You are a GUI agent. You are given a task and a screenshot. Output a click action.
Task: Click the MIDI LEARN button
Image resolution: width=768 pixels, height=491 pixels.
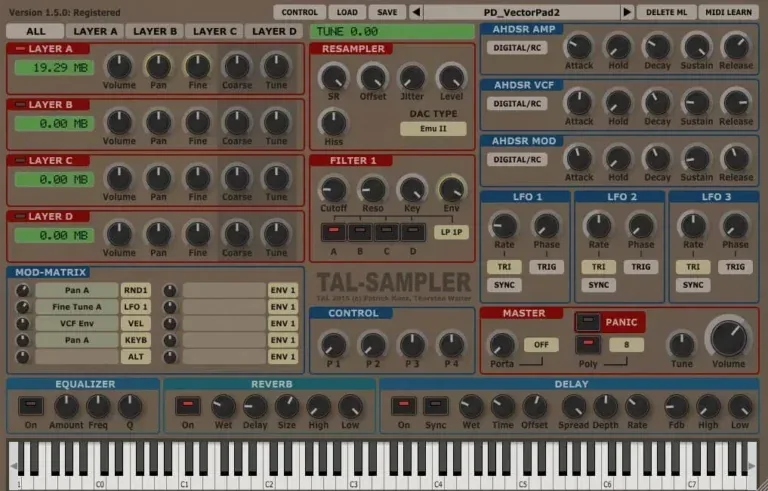click(728, 12)
